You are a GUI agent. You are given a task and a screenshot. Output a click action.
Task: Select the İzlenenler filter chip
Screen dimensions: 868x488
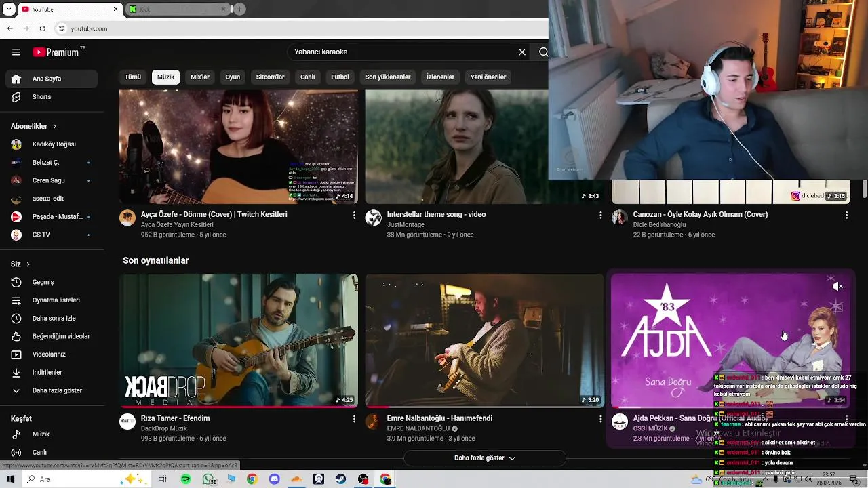(440, 77)
